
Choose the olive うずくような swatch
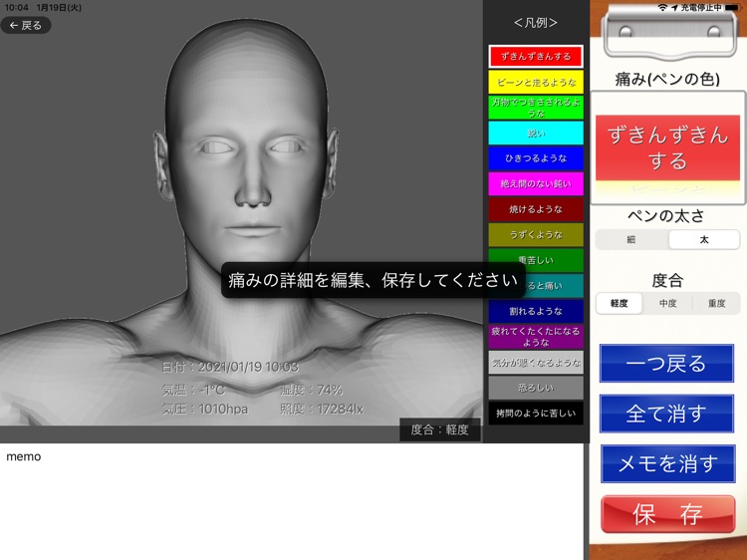[x=536, y=235]
